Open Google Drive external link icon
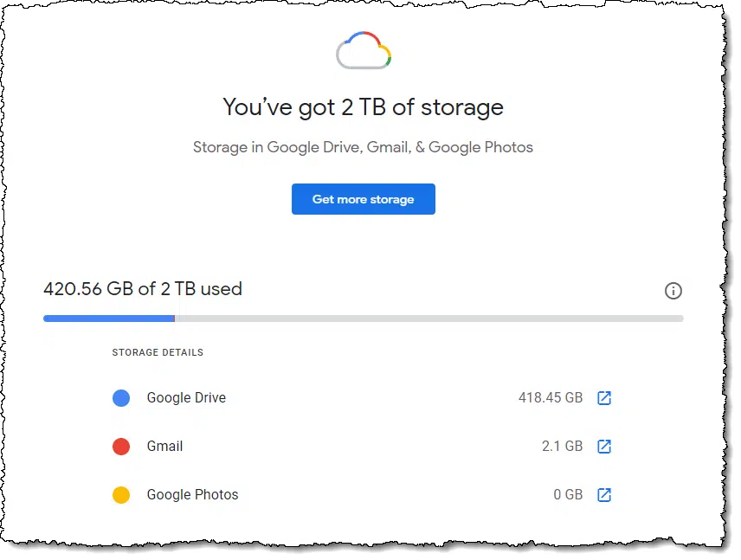This screenshot has height=560, width=741. 604,398
